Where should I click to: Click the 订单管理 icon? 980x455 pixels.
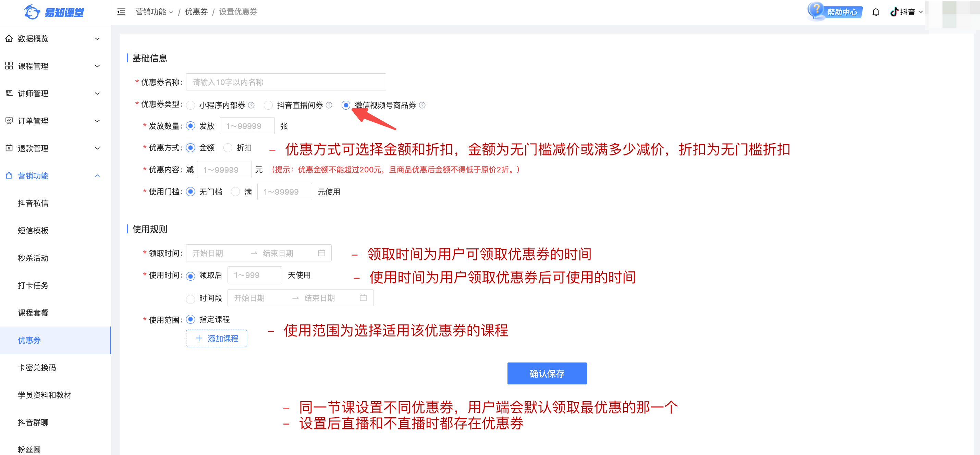(9, 121)
